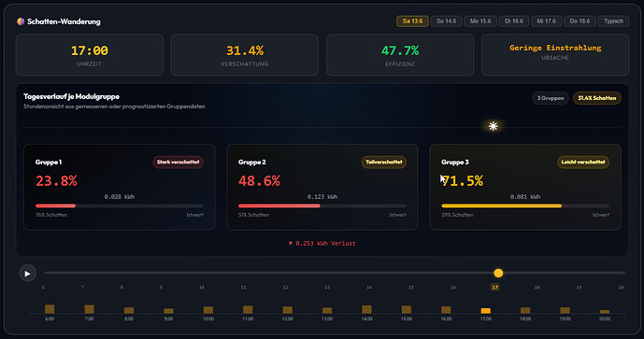The image size is (644, 339).
Task: Click the 17:00 Uhrzeit value
Action: [x=89, y=50]
